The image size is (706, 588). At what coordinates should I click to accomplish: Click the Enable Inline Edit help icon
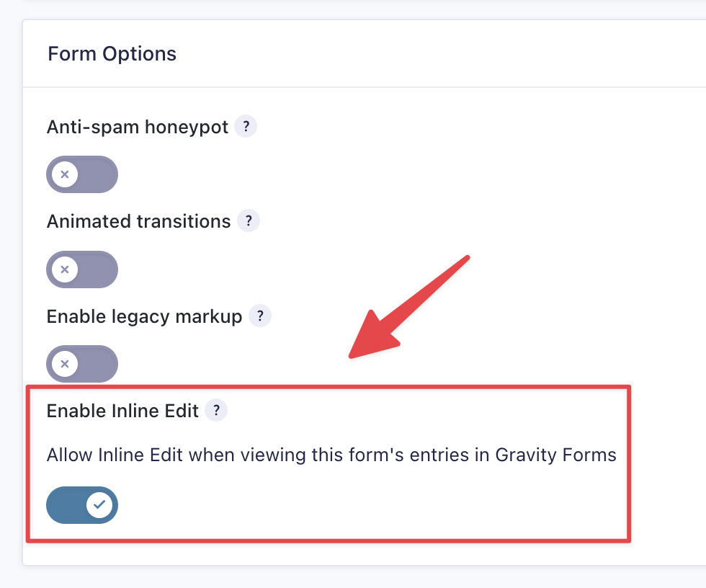216,411
